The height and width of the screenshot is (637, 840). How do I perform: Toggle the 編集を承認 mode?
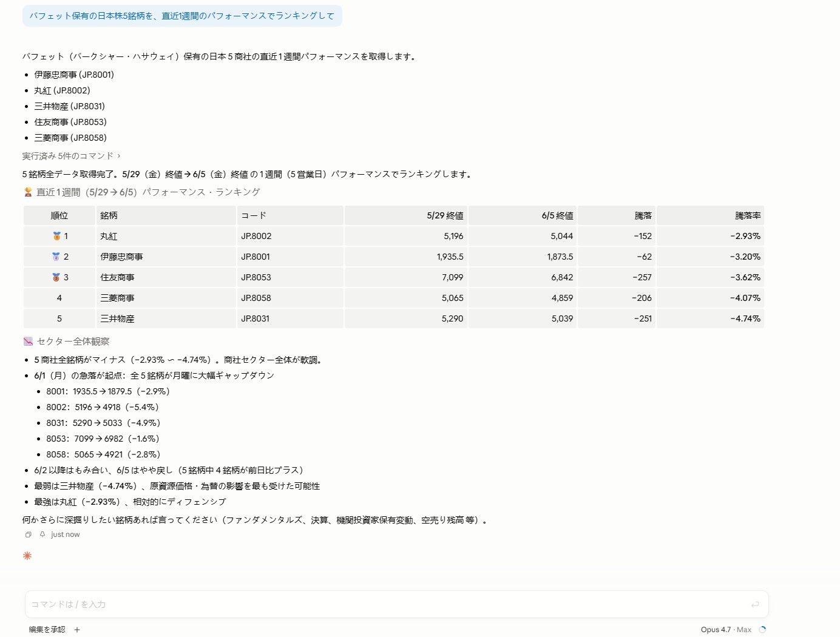[x=47, y=630]
